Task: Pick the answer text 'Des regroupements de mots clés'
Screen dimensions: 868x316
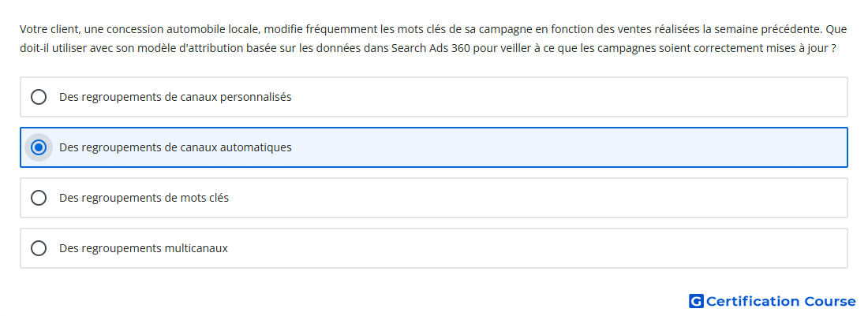Action: [x=144, y=198]
